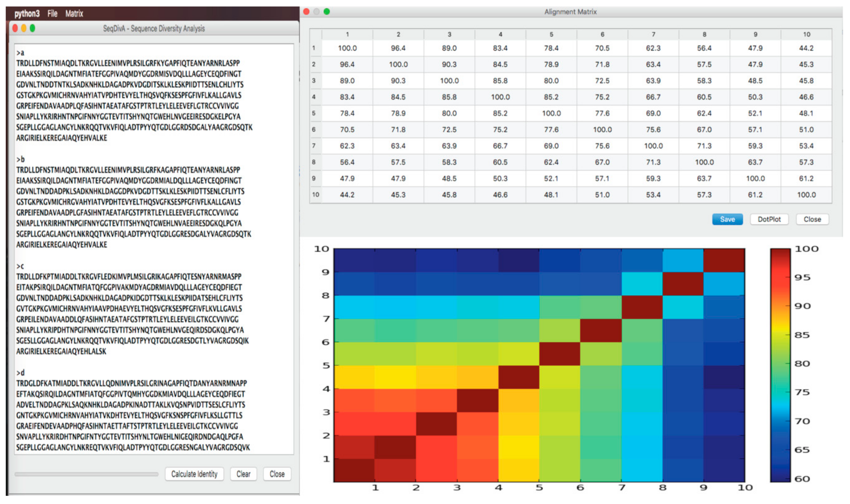Screen dimensions: 850x504
Task: Select cell 96.4 in row 1
Action: 398,48
